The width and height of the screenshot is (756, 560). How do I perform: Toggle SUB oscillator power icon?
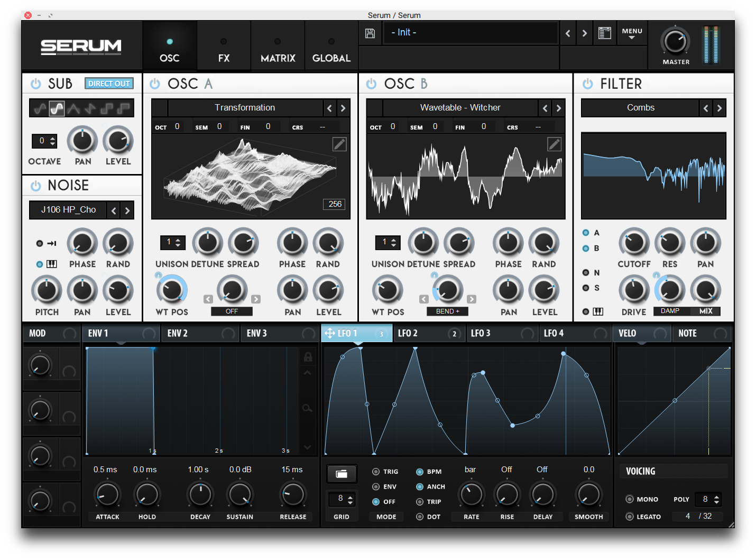(x=36, y=84)
